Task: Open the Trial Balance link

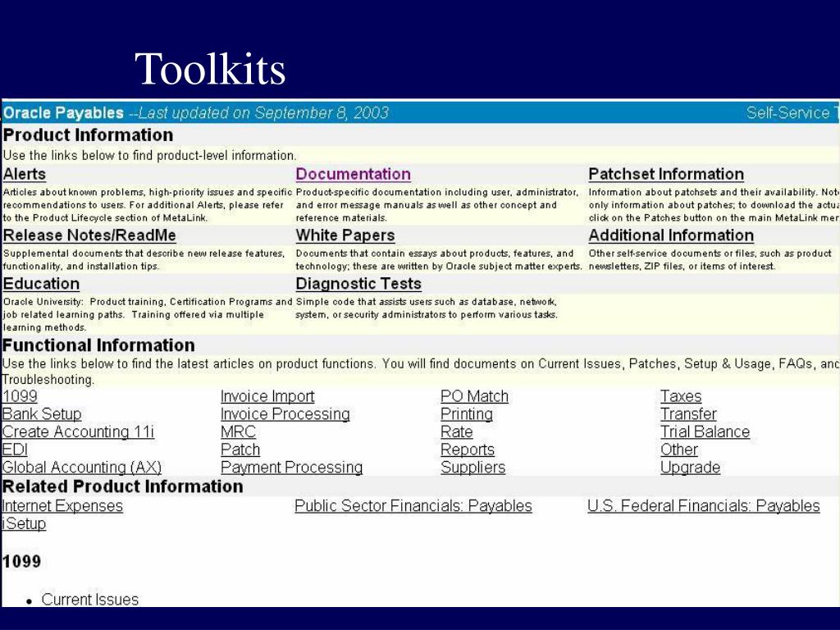Action: pyautogui.click(x=705, y=431)
